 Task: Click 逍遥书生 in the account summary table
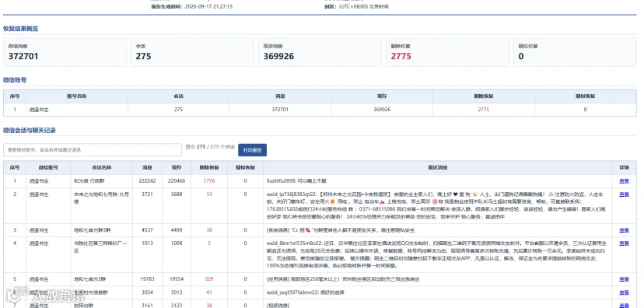[39, 110]
